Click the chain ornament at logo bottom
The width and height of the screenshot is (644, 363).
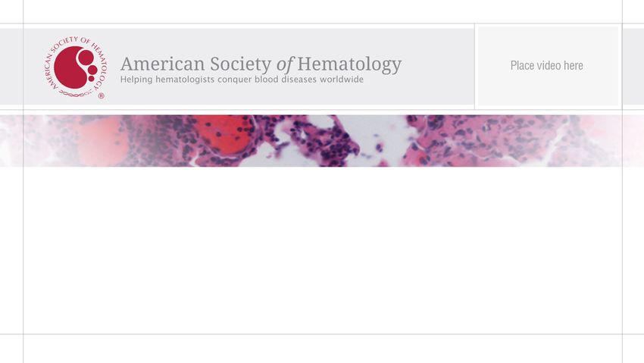77,94
